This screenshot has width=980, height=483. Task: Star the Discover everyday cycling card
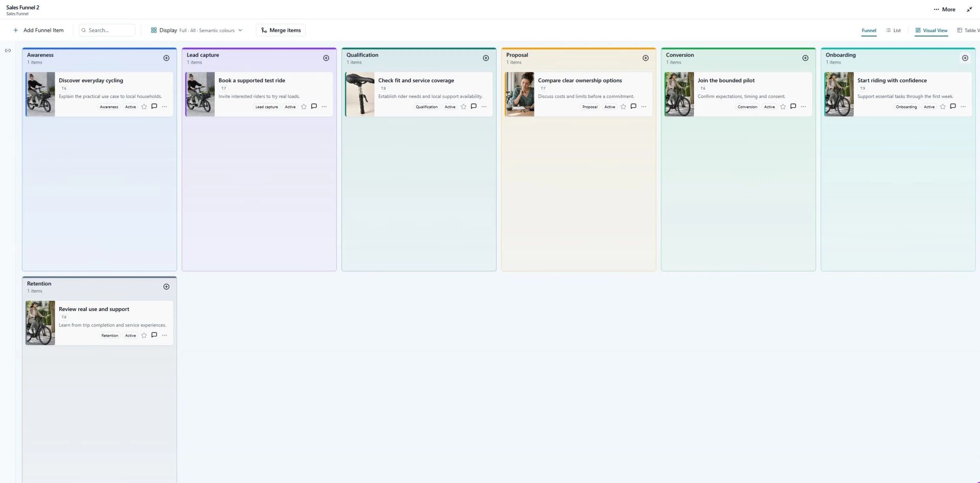(x=144, y=107)
